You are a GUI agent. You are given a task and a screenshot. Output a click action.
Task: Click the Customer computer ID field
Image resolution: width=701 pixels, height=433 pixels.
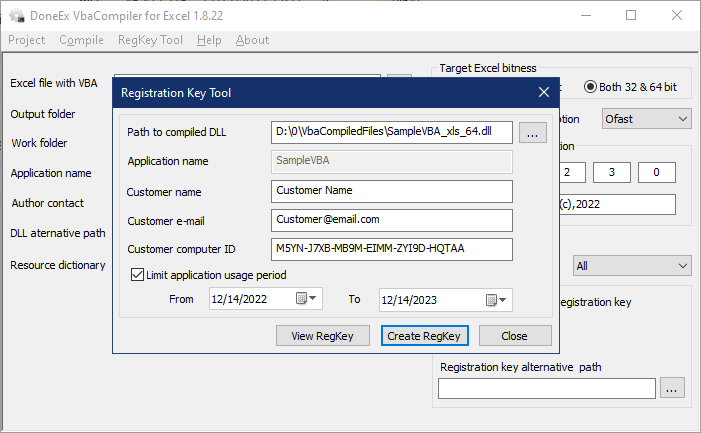391,248
